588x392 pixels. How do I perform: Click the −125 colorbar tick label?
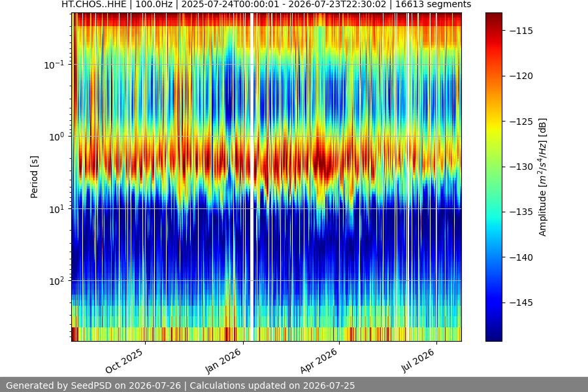[521, 122]
